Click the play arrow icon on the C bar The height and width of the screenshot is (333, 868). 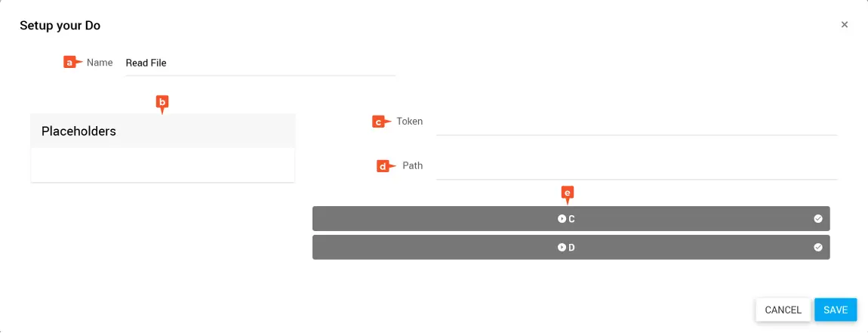(x=562, y=219)
